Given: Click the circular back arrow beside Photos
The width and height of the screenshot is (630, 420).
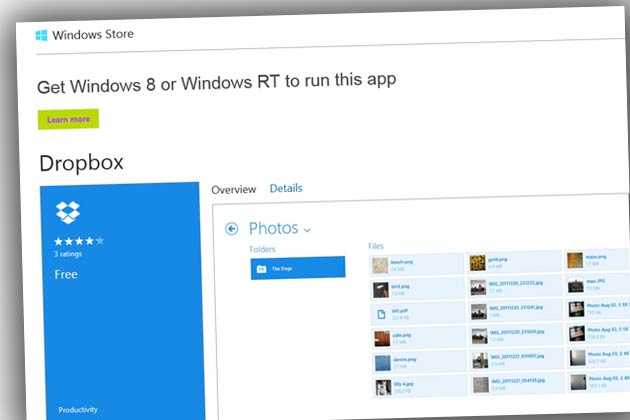Looking at the screenshot, I should pos(231,229).
